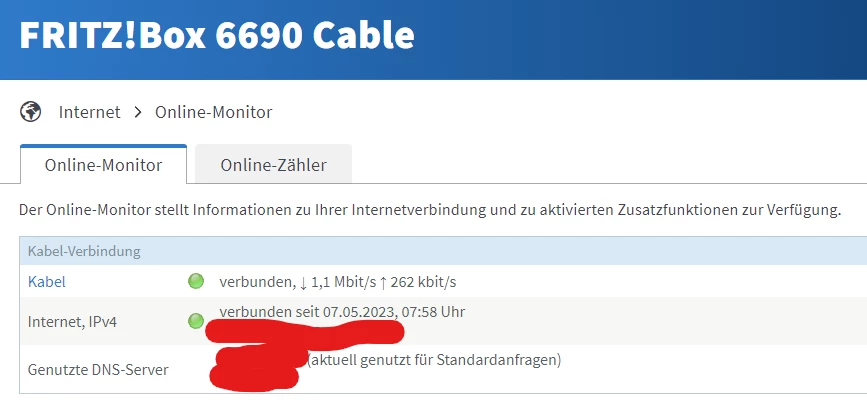The width and height of the screenshot is (867, 408).
Task: Switch to the Online-Monitor tab
Action: click(x=103, y=165)
